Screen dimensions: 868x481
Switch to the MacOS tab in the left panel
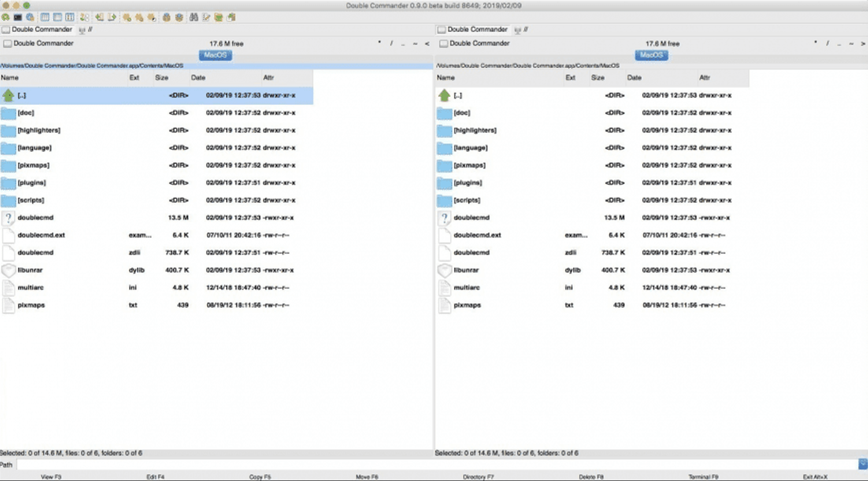pyautogui.click(x=215, y=55)
